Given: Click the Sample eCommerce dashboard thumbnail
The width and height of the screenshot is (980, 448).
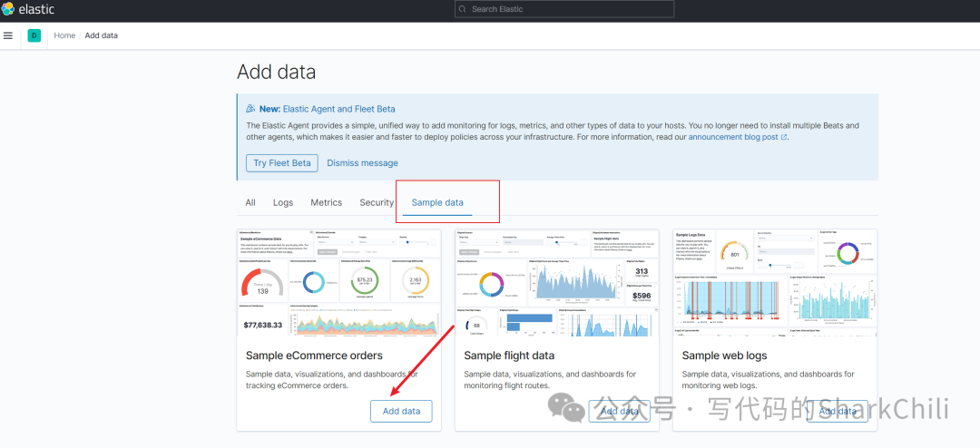Looking at the screenshot, I should (338, 282).
